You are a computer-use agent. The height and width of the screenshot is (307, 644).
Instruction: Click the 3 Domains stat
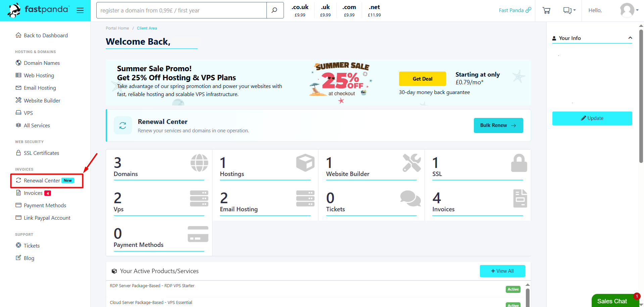(x=159, y=167)
